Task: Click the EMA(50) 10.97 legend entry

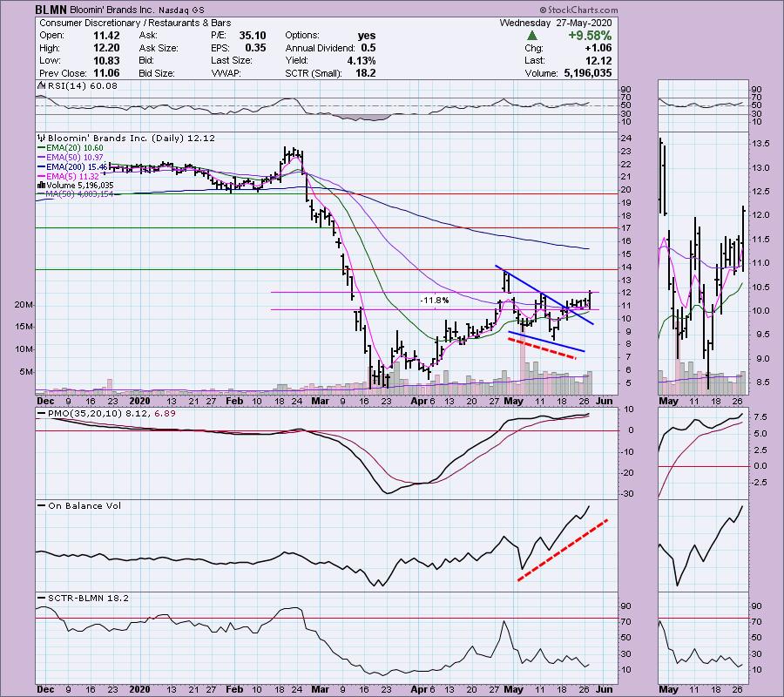Action: [71, 158]
